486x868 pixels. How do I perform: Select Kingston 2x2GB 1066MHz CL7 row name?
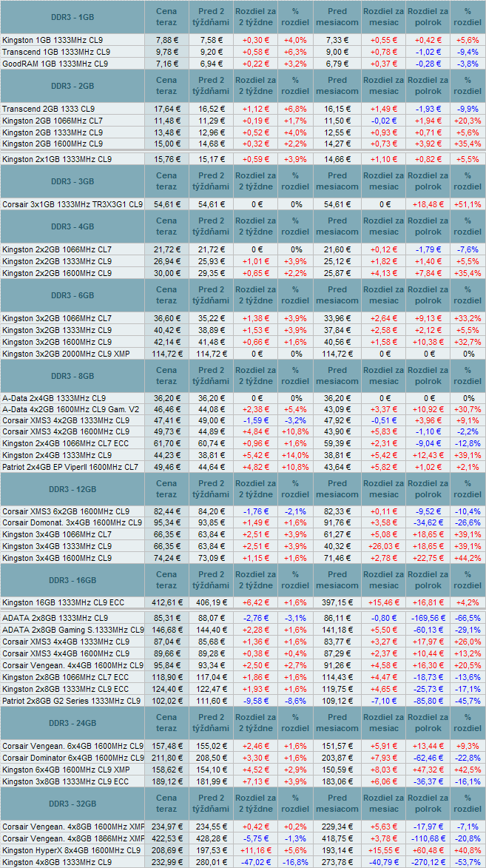pos(57,250)
